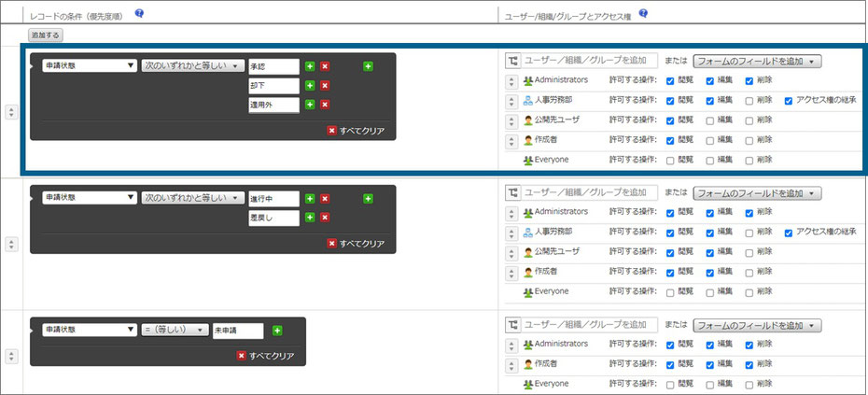
Task: Click green plus directly beside 承認 value
Action: tap(310, 66)
